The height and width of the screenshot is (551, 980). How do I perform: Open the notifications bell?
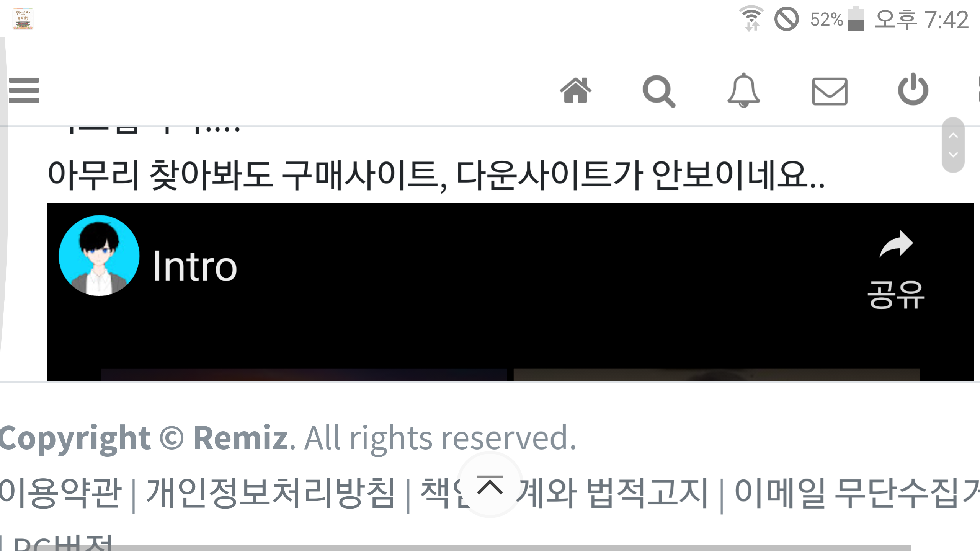743,90
